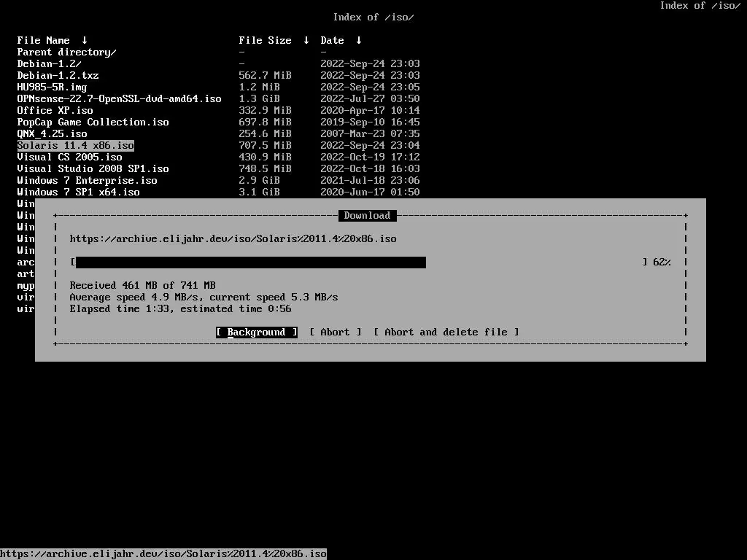Click the Date sort arrow
747x560 pixels.
click(x=359, y=41)
